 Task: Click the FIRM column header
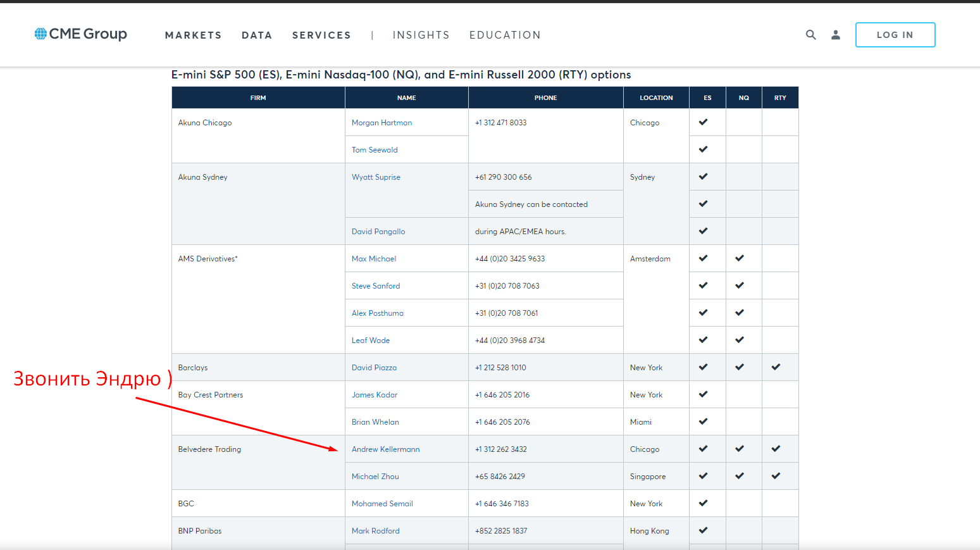(258, 98)
